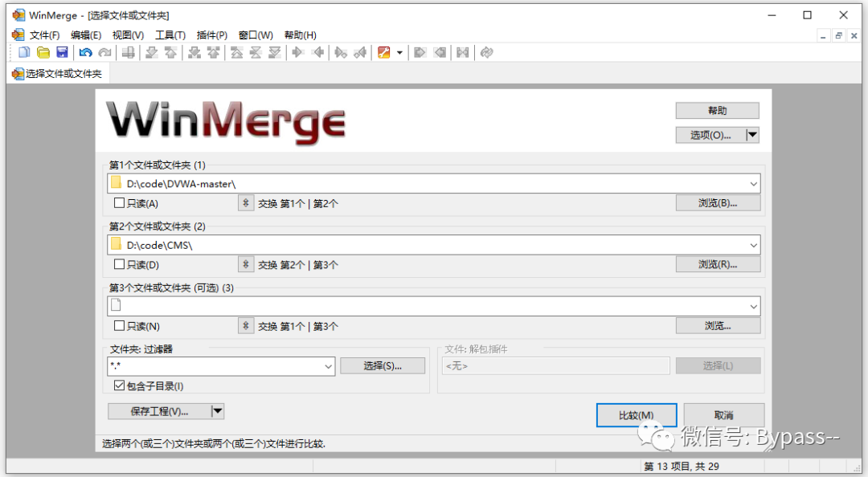
Task: Click the Save floppy disk icon
Action: coord(62,52)
